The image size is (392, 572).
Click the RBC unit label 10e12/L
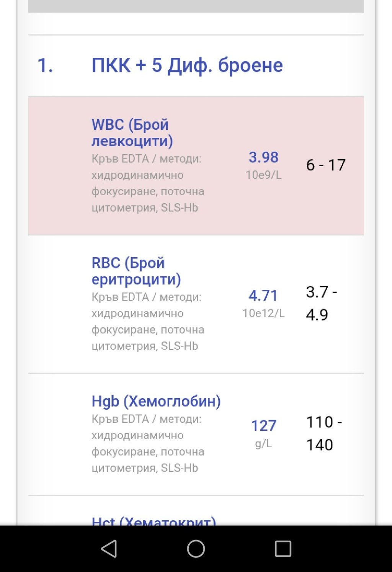coord(263,313)
